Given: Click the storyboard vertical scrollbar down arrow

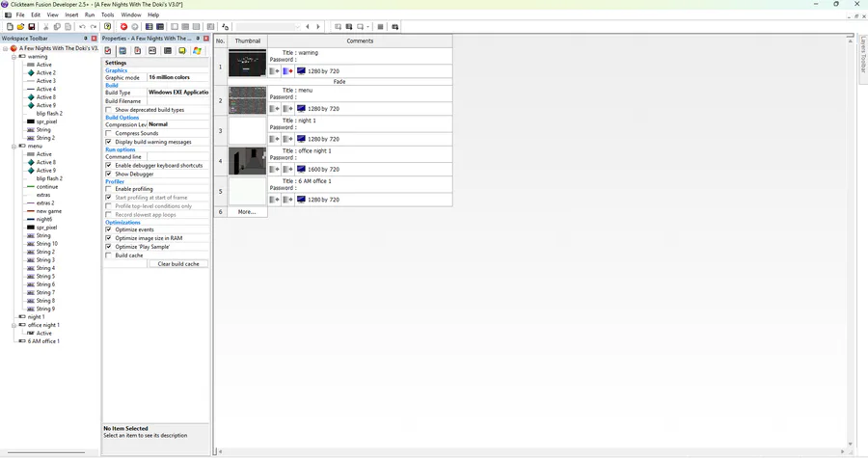Looking at the screenshot, I should 851,444.
